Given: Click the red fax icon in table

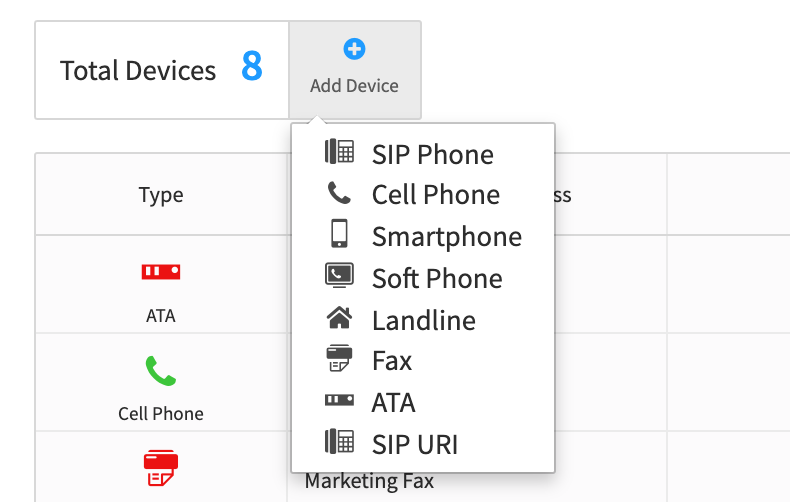Looking at the screenshot, I should [161, 468].
